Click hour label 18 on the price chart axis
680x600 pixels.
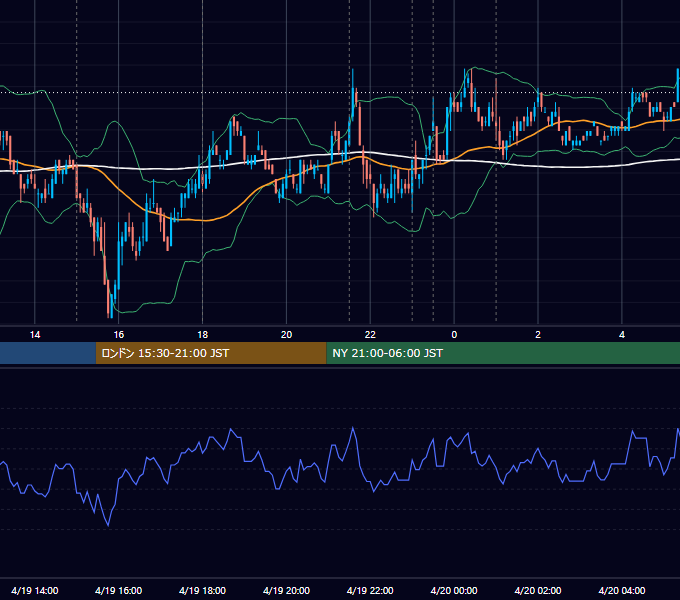(203, 335)
